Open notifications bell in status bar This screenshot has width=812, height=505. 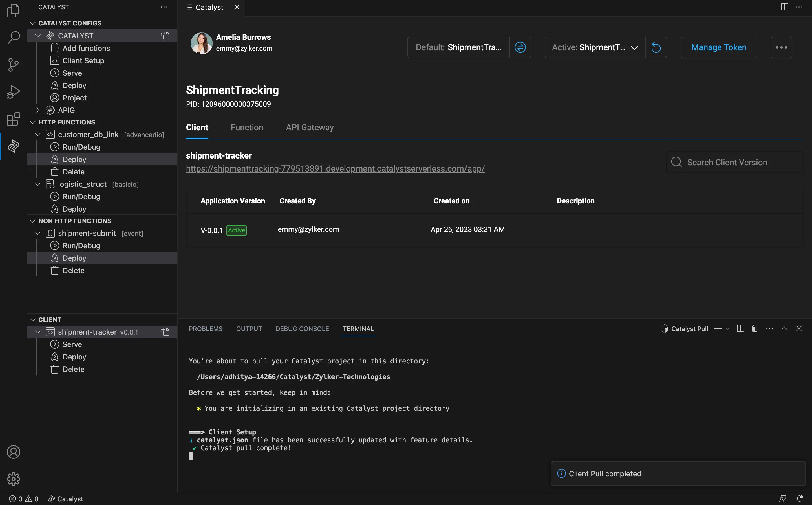click(x=800, y=499)
